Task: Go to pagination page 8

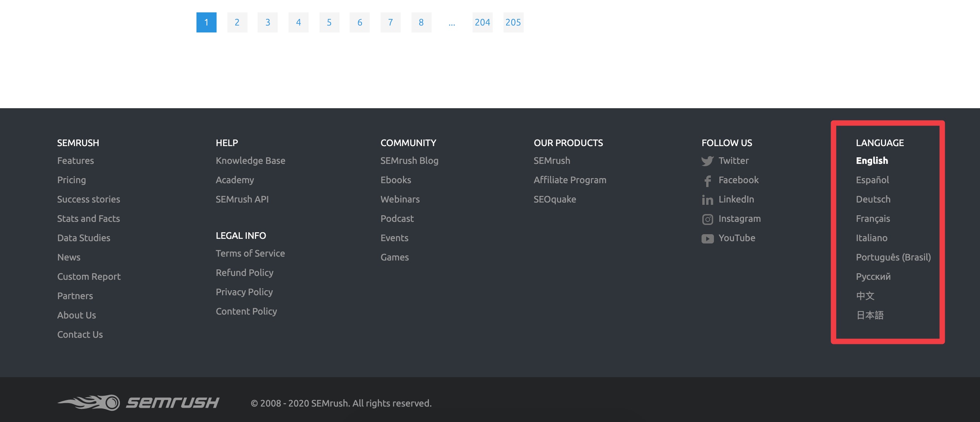Action: pos(421,22)
